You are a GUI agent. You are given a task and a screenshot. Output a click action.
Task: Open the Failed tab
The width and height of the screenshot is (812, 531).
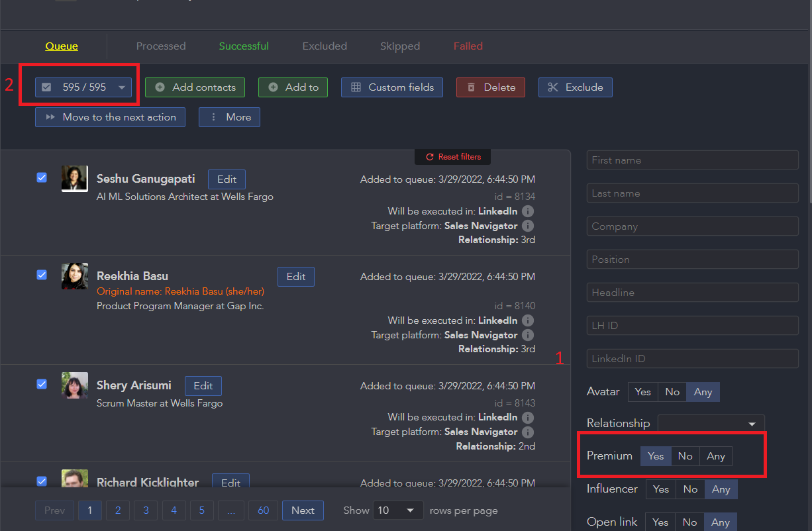468,46
